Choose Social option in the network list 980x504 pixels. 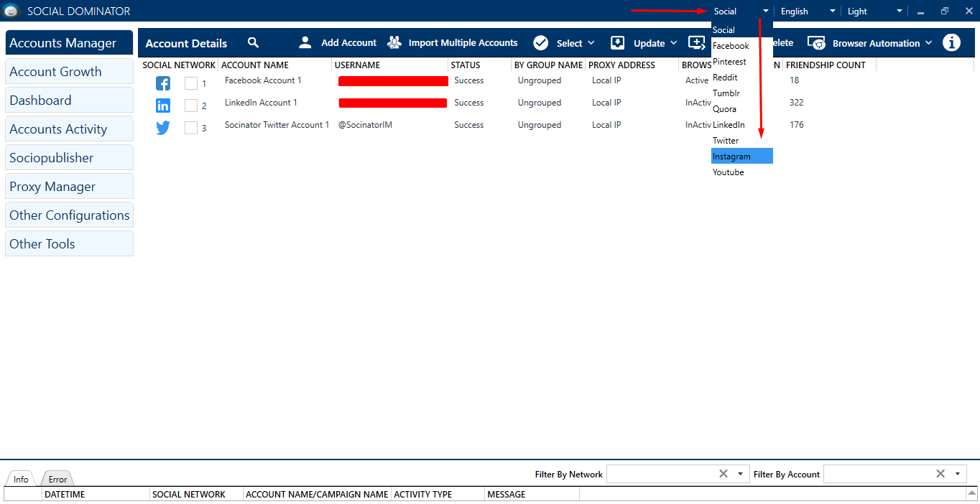[x=742, y=30]
